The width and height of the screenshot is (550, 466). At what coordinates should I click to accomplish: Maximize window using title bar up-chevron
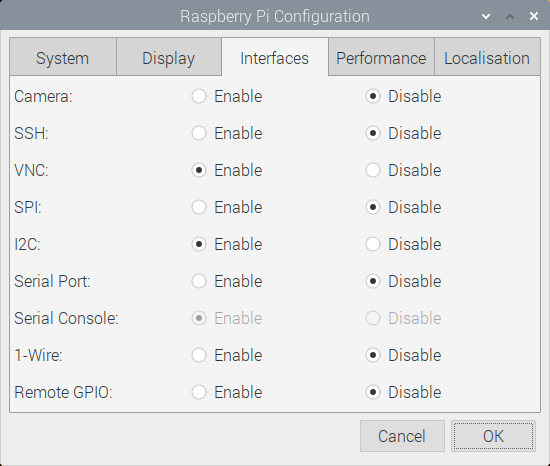(510, 16)
